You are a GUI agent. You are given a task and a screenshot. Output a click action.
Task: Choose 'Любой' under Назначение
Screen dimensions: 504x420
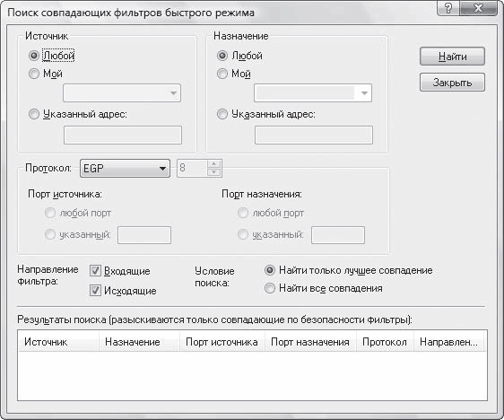[222, 56]
